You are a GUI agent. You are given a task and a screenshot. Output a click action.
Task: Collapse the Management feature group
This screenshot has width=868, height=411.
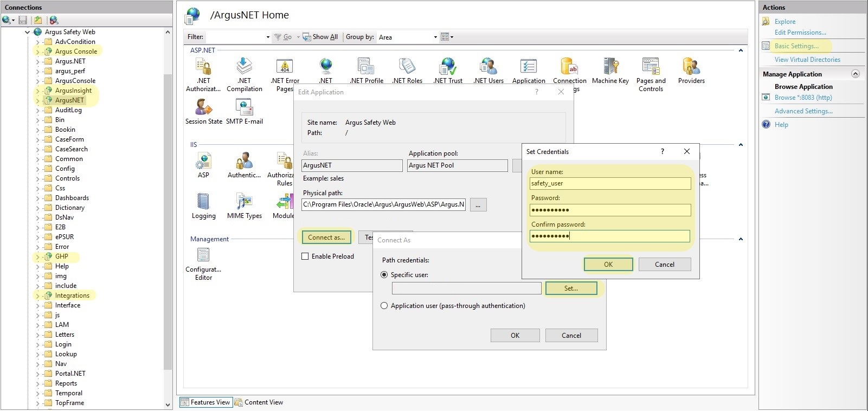pos(741,239)
